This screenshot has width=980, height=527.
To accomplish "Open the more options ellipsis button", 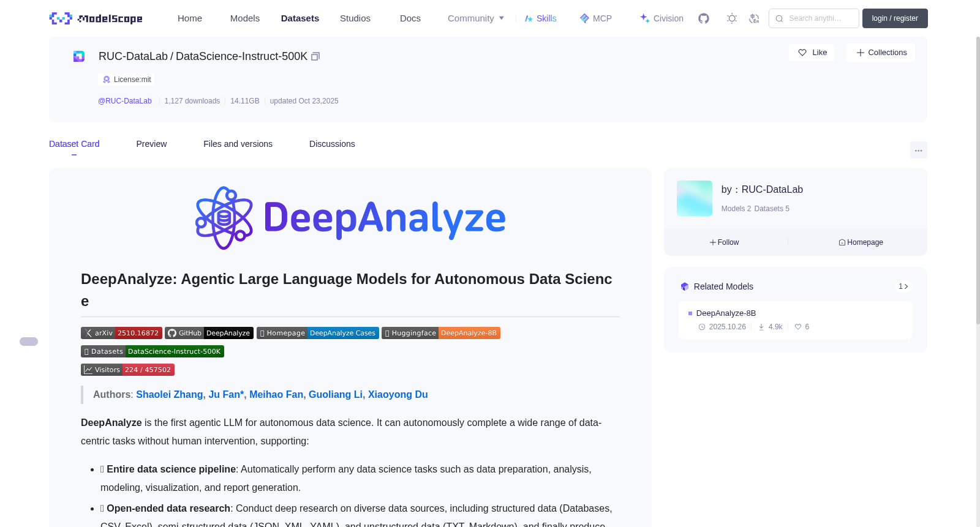I will coord(919,150).
